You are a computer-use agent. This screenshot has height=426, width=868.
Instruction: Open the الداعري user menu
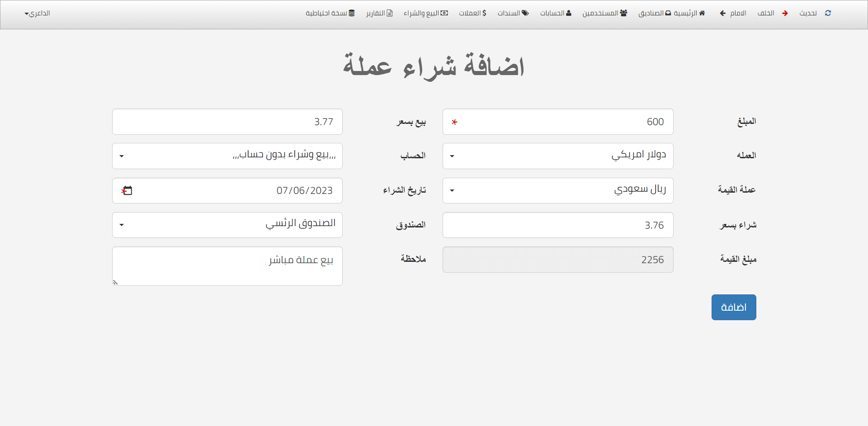(37, 13)
